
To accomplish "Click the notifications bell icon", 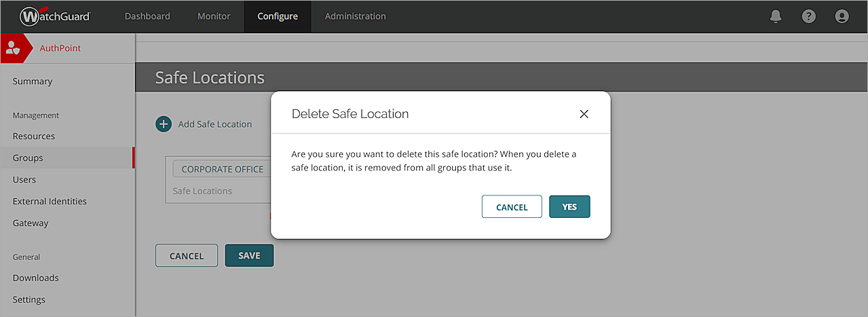I will pos(776,16).
